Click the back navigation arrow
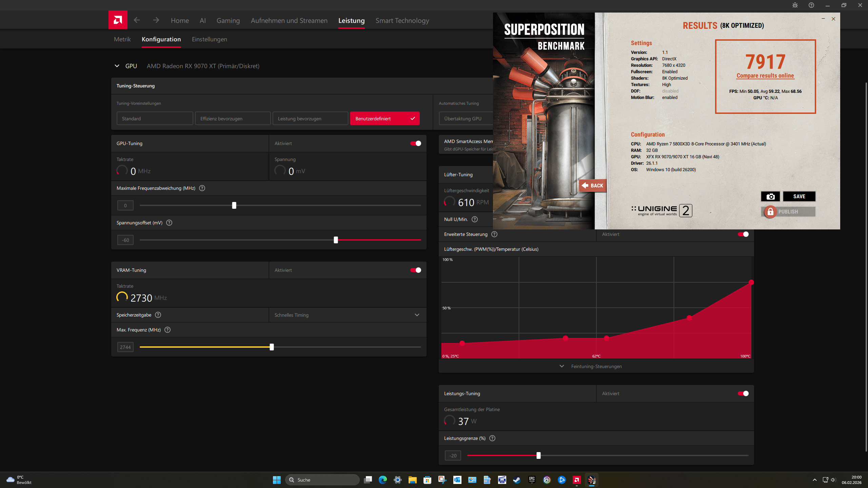 point(137,20)
